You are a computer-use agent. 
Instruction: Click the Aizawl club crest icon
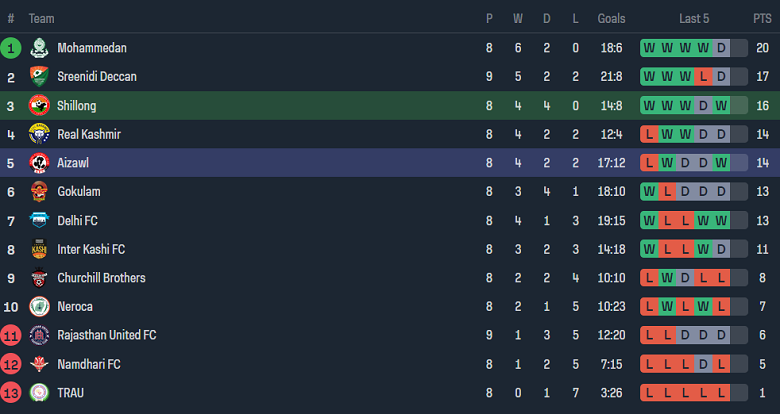click(x=39, y=163)
